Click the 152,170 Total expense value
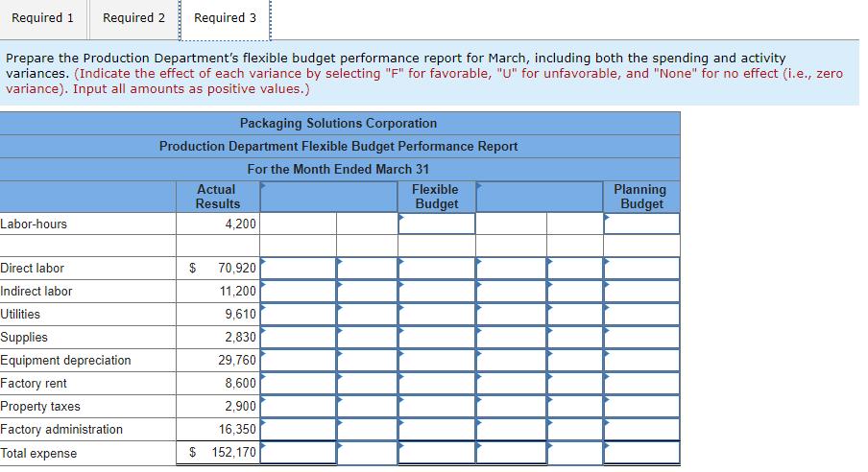 tap(233, 453)
